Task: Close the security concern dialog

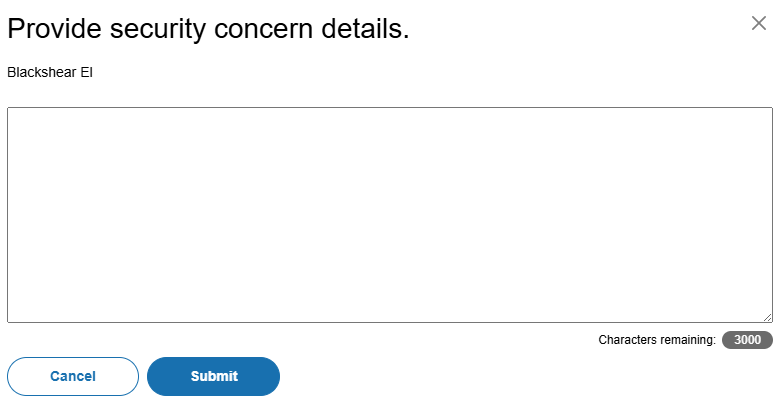Action: point(758,24)
